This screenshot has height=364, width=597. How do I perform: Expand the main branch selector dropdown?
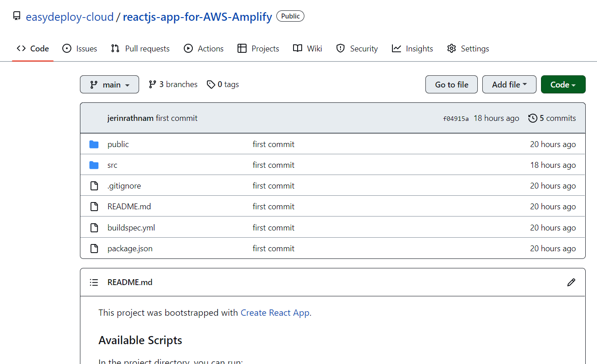pyautogui.click(x=109, y=84)
